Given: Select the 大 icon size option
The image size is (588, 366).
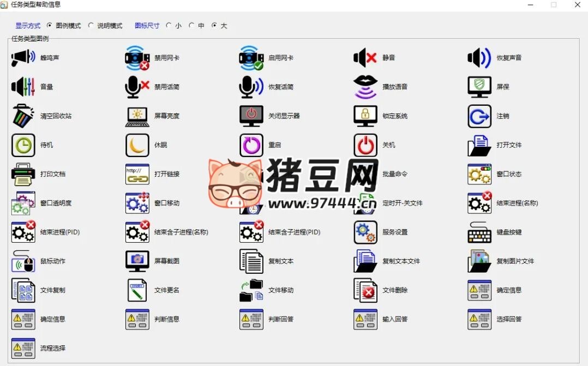Looking at the screenshot, I should point(214,26).
